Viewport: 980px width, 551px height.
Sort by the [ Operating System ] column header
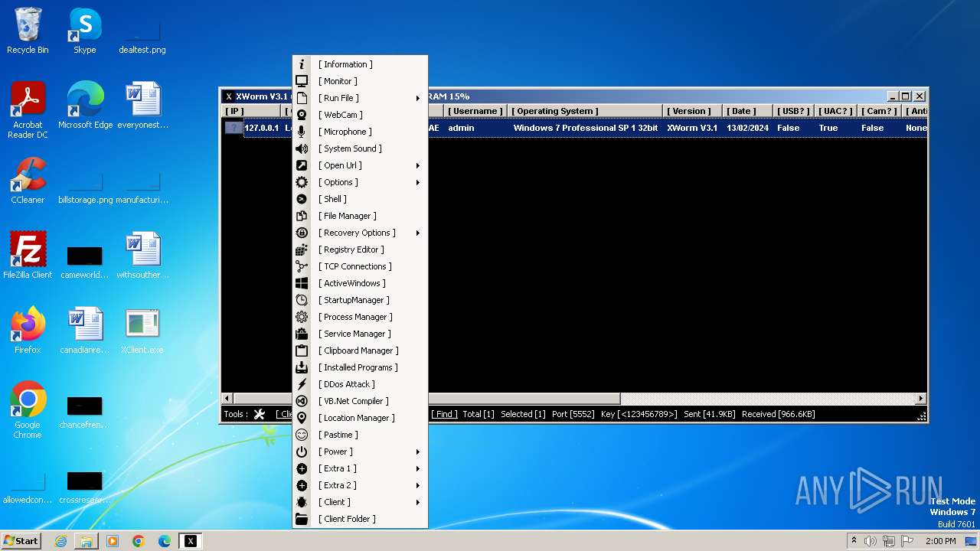tap(586, 111)
